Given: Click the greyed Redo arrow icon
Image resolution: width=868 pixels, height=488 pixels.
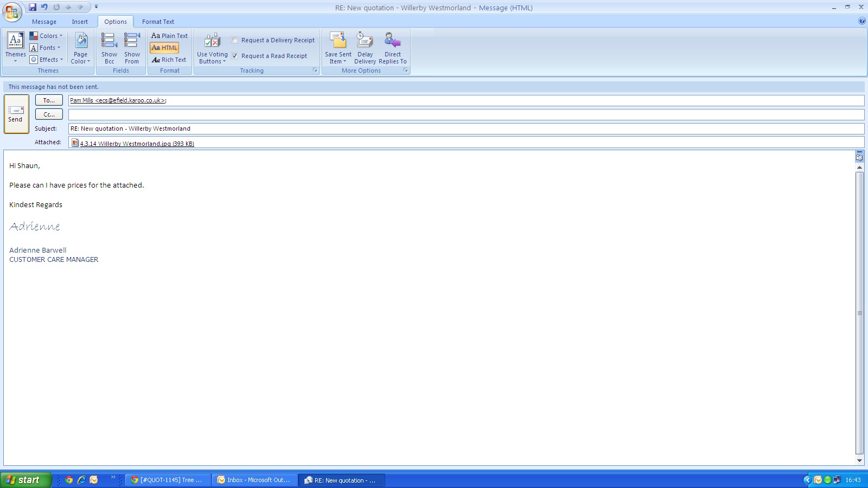Looking at the screenshot, I should point(56,7).
